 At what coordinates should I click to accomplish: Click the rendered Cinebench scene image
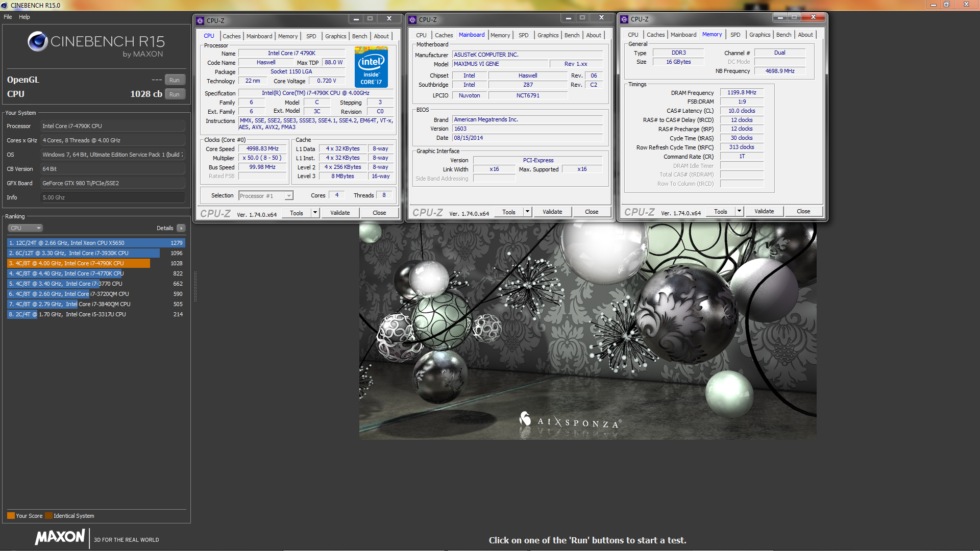[587, 331]
